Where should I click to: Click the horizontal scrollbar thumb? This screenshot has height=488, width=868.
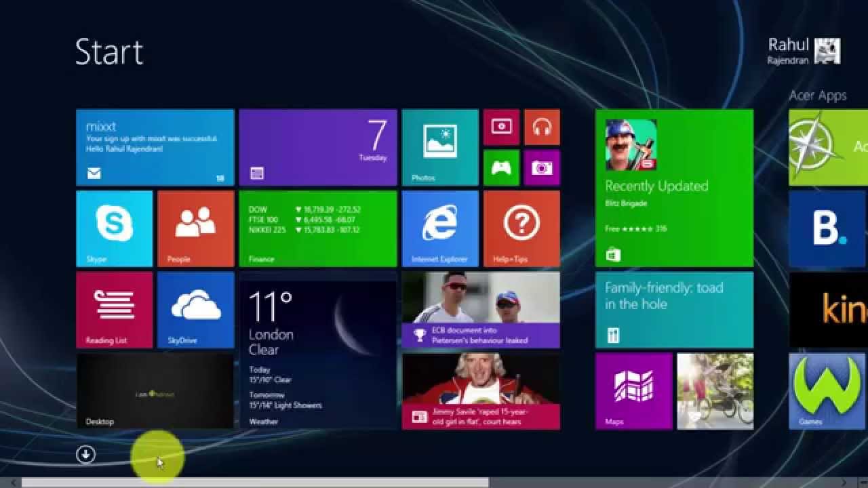255,483
